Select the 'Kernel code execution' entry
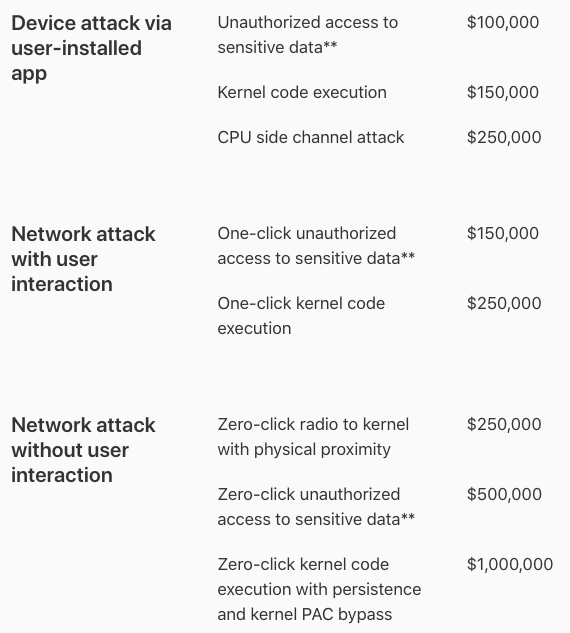Viewport: 570px width, 633px height. coord(302,92)
